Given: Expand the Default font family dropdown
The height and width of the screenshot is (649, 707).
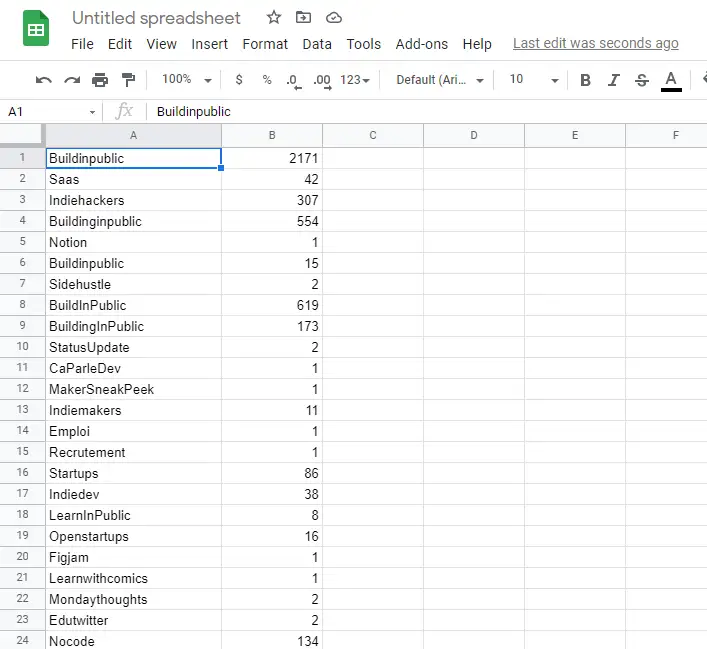Looking at the screenshot, I should click(x=440, y=80).
